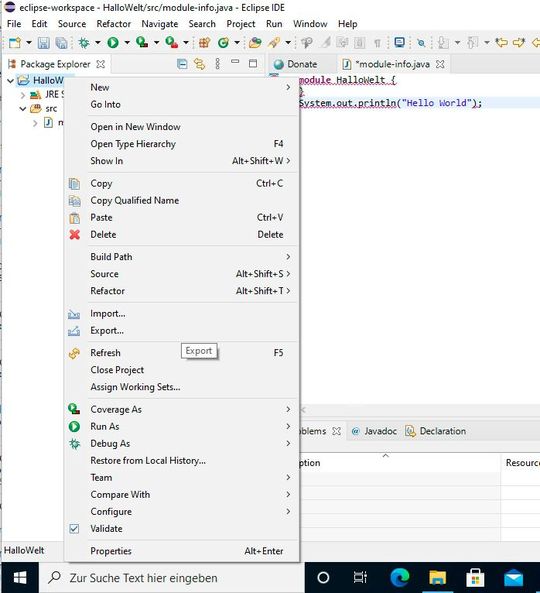Screen dimensions: 540x593
Task: Open the Refactor submenu
Action: [x=182, y=291]
